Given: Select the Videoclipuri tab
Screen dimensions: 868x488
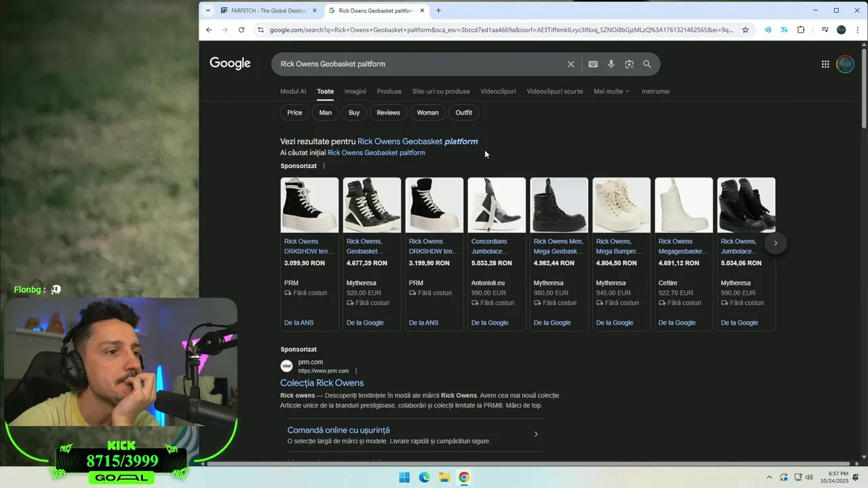Looking at the screenshot, I should [x=498, y=91].
